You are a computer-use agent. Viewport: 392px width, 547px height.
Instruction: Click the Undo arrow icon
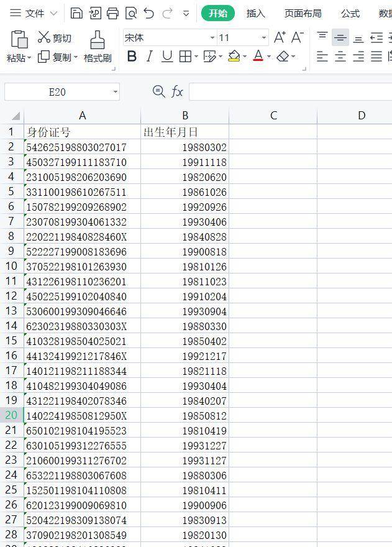tap(148, 13)
